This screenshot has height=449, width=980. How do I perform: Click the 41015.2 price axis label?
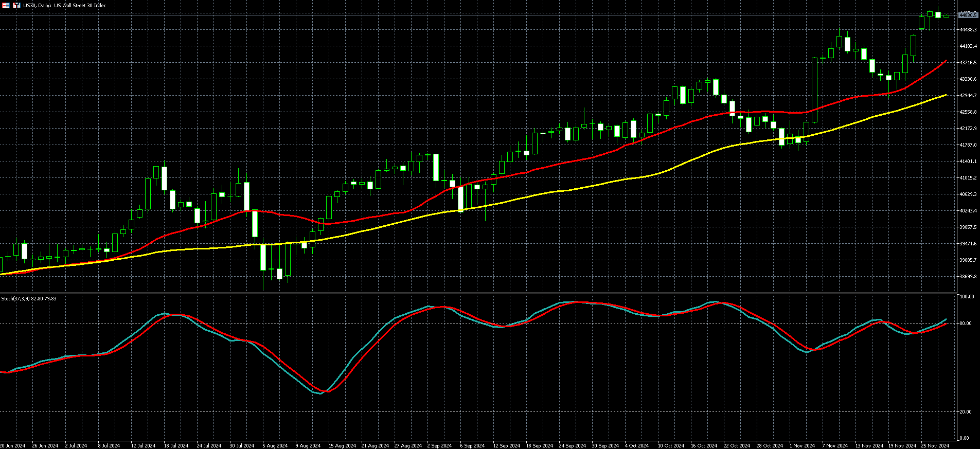pyautogui.click(x=968, y=178)
